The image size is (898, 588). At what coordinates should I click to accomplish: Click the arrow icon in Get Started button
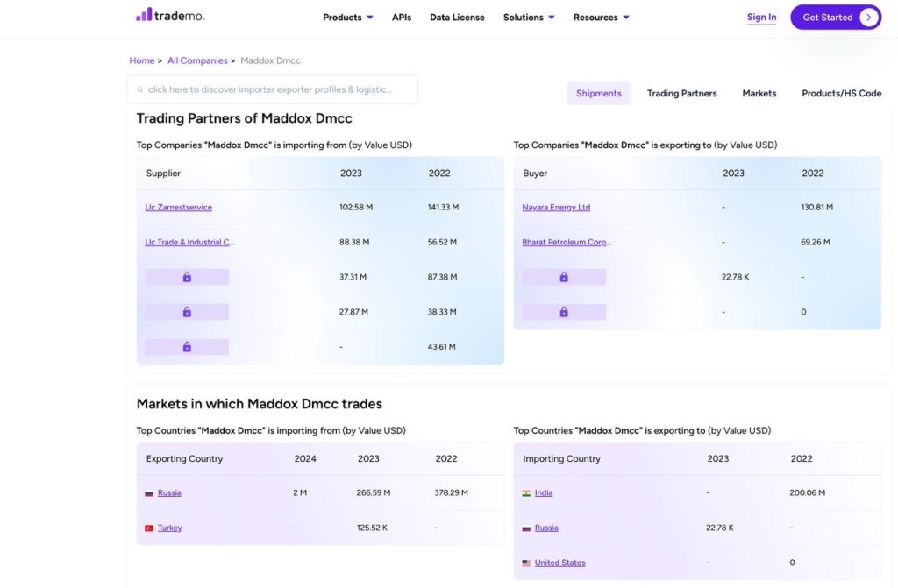tap(868, 18)
